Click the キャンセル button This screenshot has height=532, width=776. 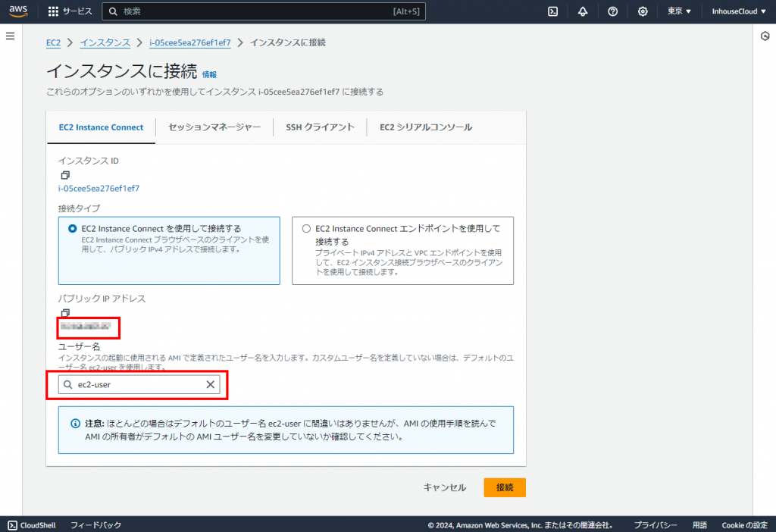tap(445, 487)
